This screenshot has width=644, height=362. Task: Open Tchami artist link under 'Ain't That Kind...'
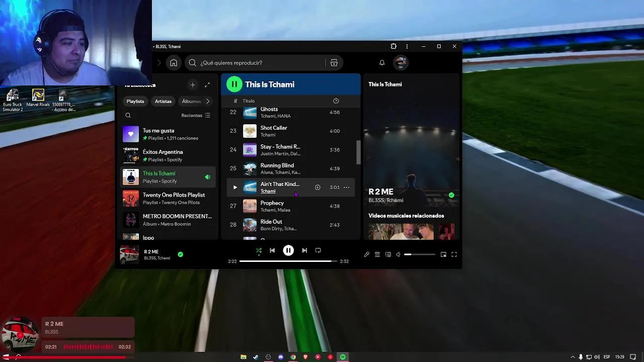268,191
